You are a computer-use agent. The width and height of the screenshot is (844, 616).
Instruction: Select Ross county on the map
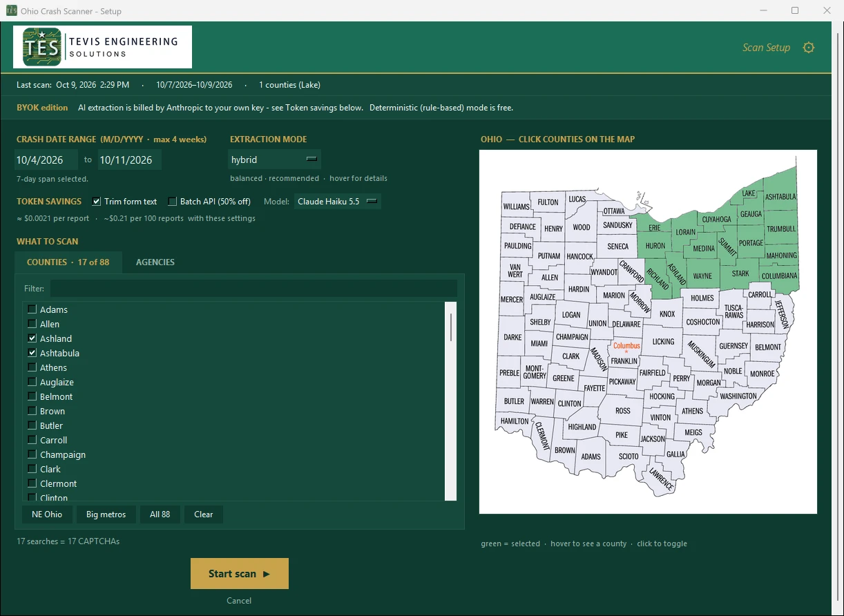click(623, 410)
